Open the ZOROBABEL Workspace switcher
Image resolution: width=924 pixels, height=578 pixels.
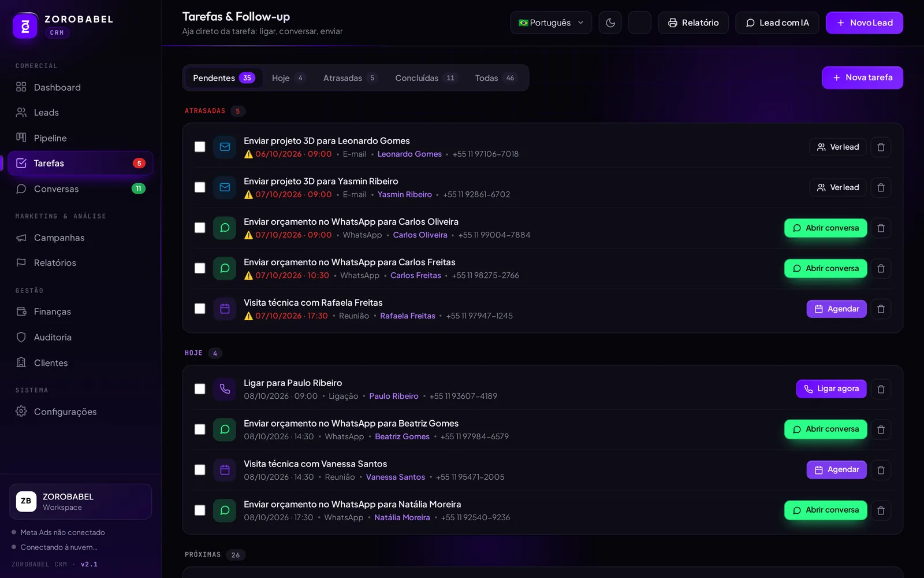click(x=80, y=502)
